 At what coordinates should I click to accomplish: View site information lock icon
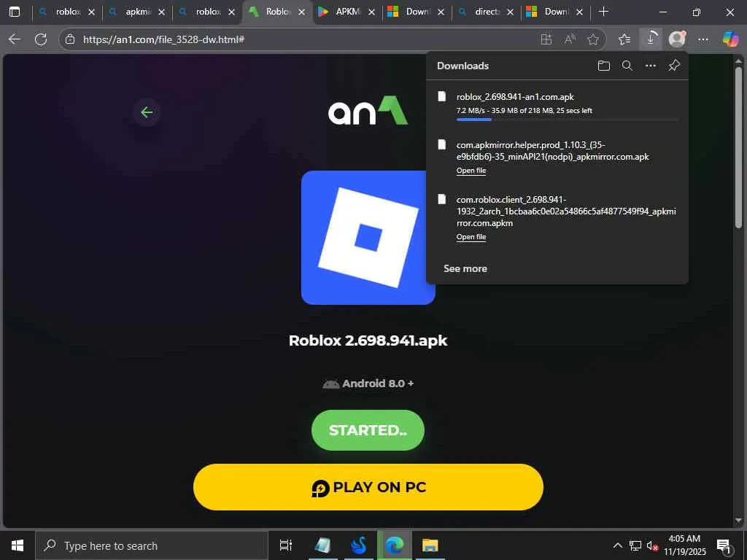click(70, 39)
